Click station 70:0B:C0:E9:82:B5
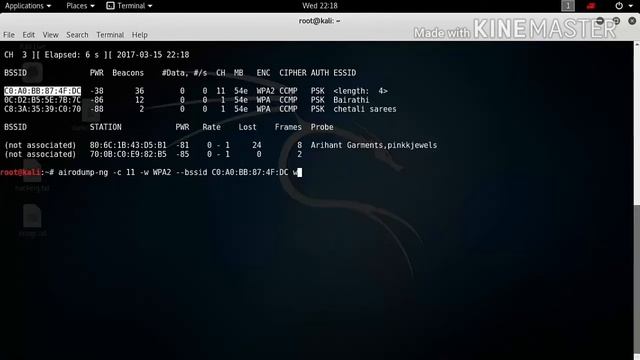This screenshot has height=360, width=640. [x=128, y=154]
